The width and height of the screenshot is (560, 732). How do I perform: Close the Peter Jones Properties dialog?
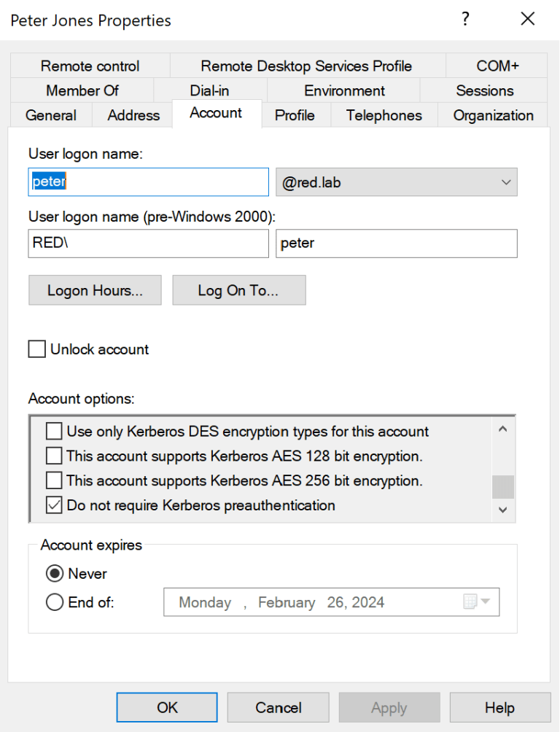pos(528,20)
